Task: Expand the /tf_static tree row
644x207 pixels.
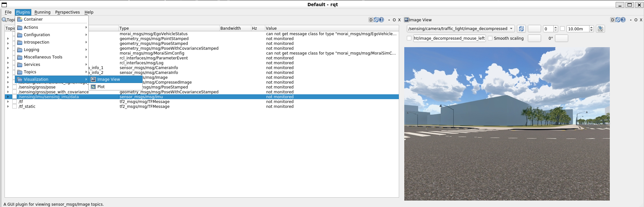Action: [x=8, y=107]
